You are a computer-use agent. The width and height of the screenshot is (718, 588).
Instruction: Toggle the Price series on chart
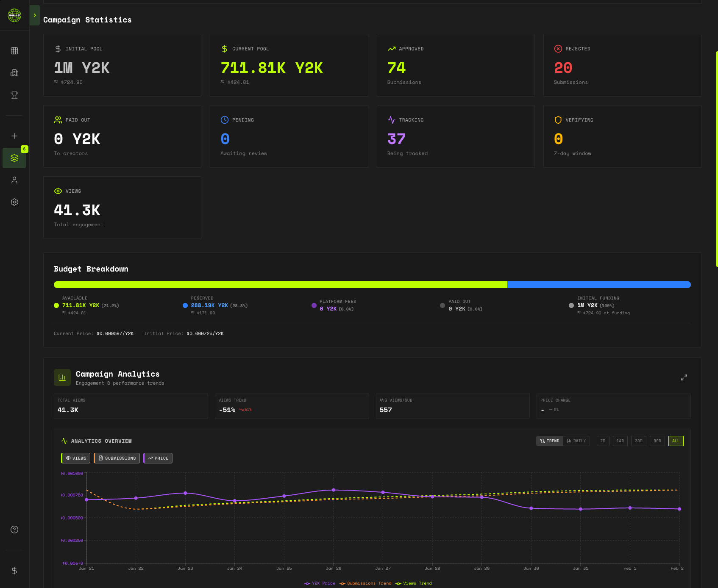158,458
